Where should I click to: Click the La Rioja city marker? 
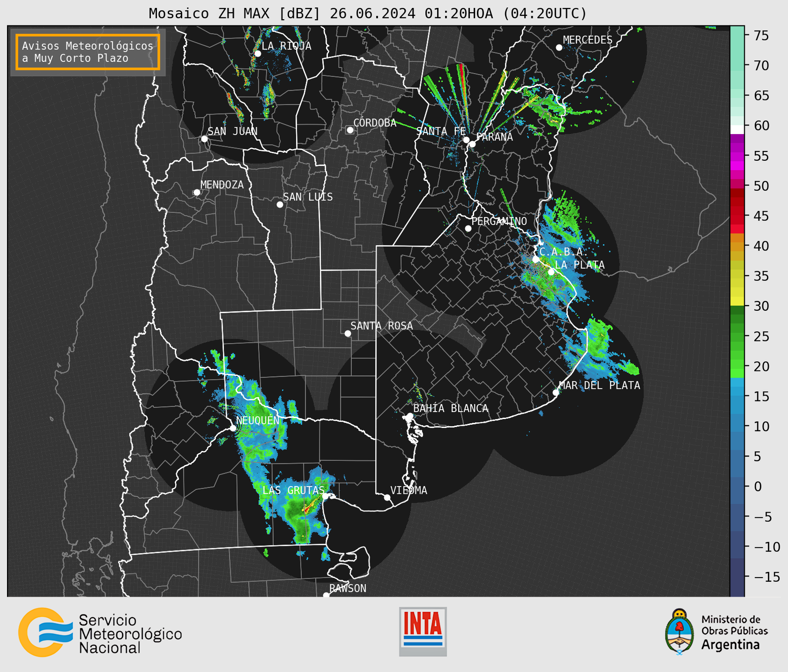coord(257,54)
